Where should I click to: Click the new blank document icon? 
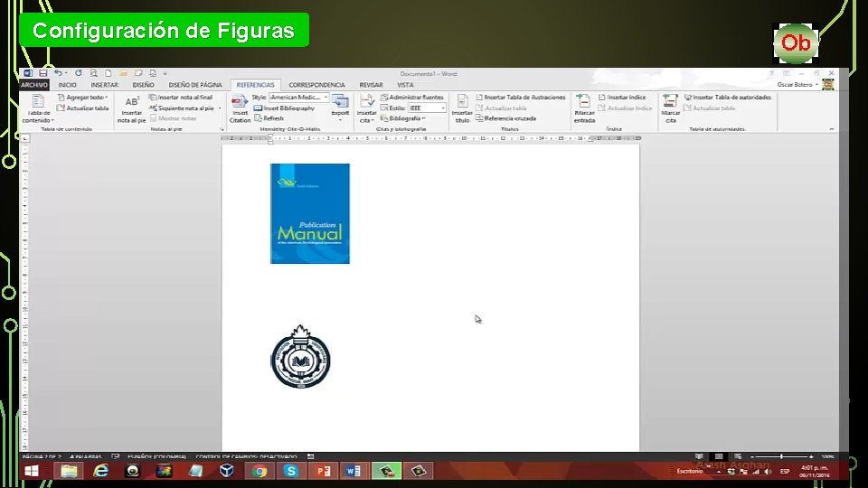(x=108, y=73)
